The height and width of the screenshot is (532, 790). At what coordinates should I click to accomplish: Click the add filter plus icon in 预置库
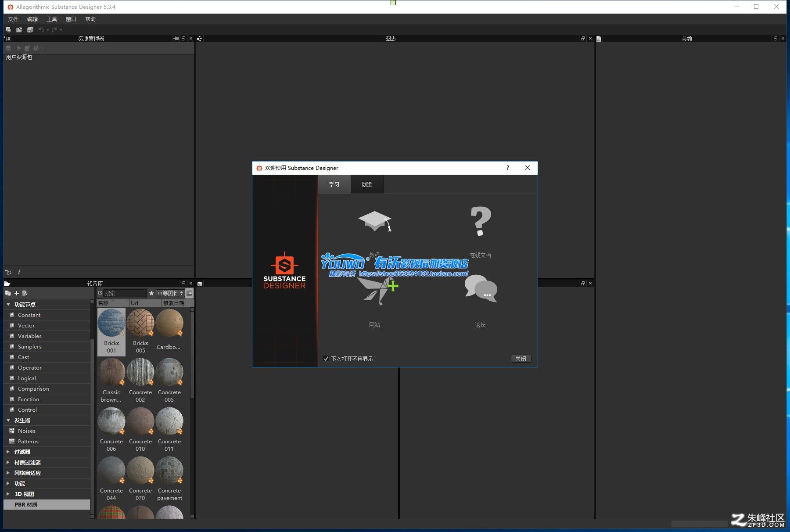click(x=17, y=293)
